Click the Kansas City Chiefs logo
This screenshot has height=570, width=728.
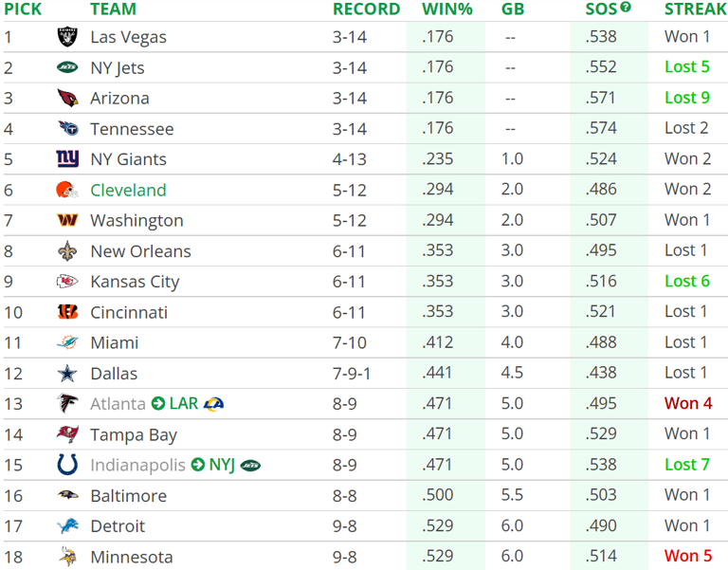click(x=67, y=282)
